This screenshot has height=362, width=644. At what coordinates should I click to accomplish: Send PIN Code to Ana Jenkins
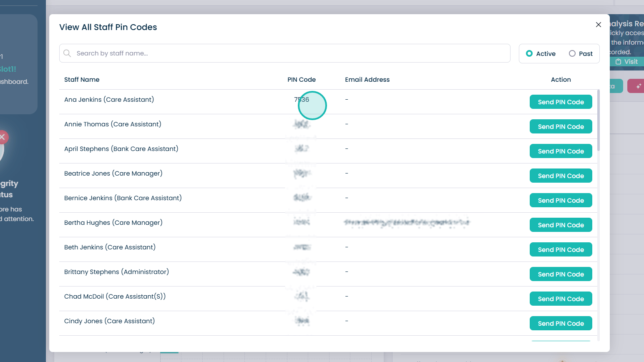click(x=561, y=102)
